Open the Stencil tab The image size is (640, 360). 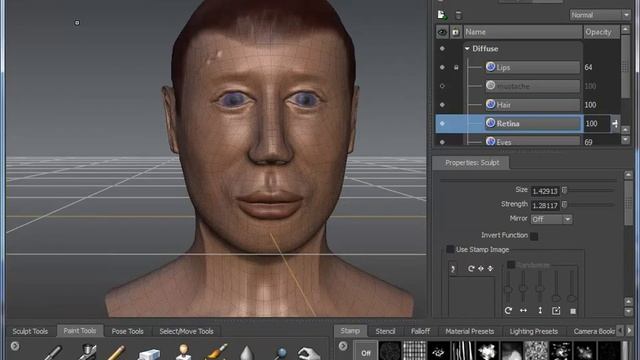coord(385,331)
